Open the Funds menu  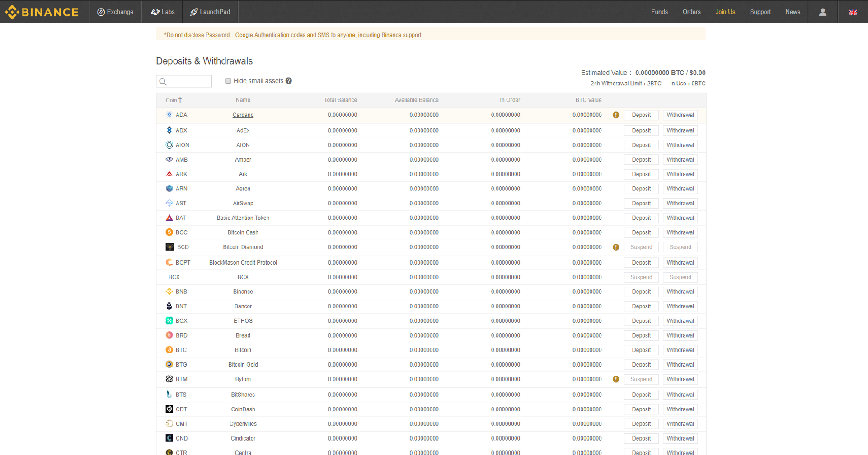pyautogui.click(x=659, y=12)
